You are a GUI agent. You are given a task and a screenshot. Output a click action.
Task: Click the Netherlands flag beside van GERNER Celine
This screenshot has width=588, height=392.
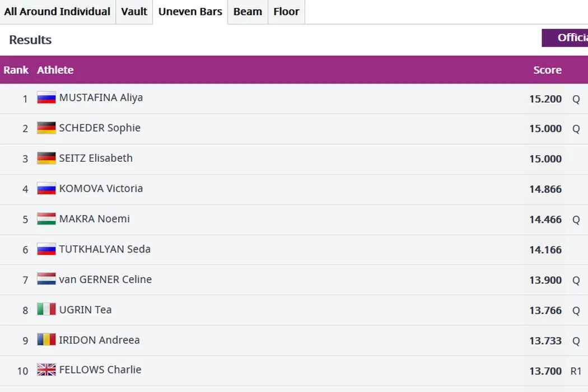[46, 279]
